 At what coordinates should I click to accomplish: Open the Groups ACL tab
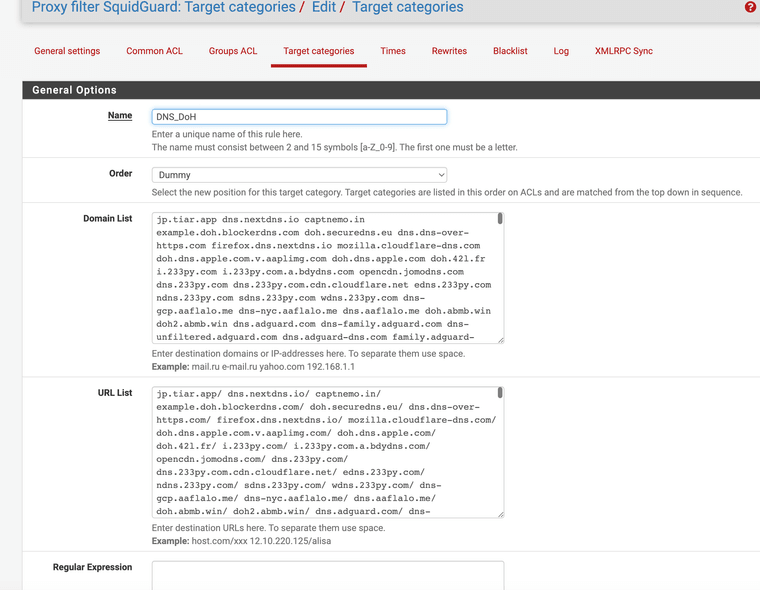[x=233, y=51]
